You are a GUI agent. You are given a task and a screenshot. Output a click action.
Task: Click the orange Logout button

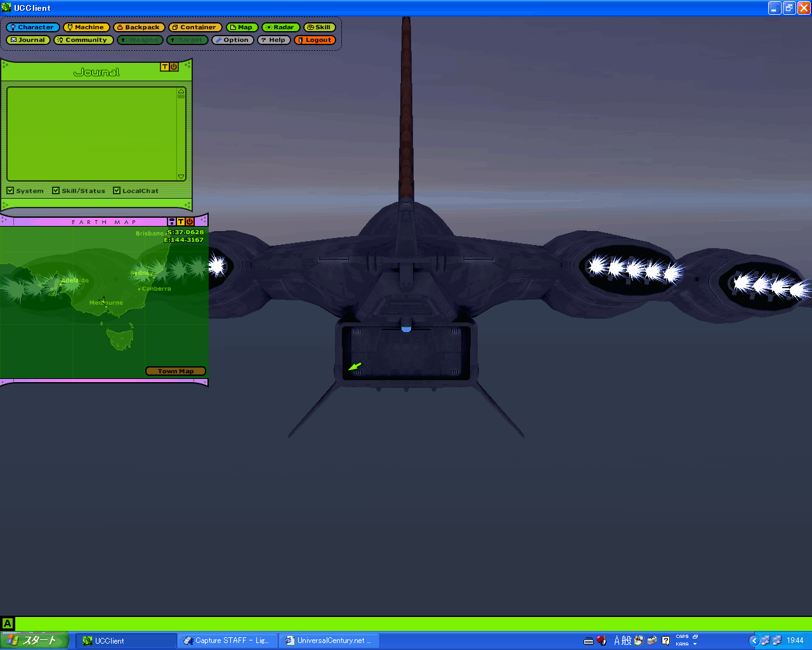(315, 40)
